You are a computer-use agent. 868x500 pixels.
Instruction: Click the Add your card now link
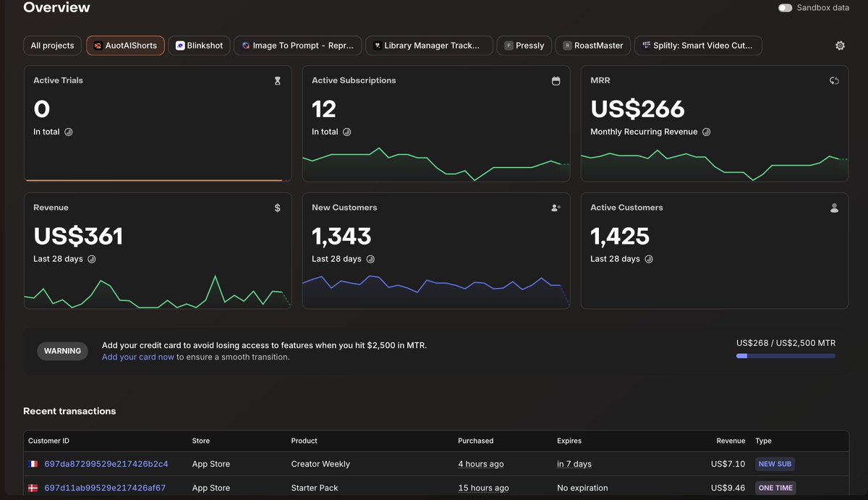138,357
